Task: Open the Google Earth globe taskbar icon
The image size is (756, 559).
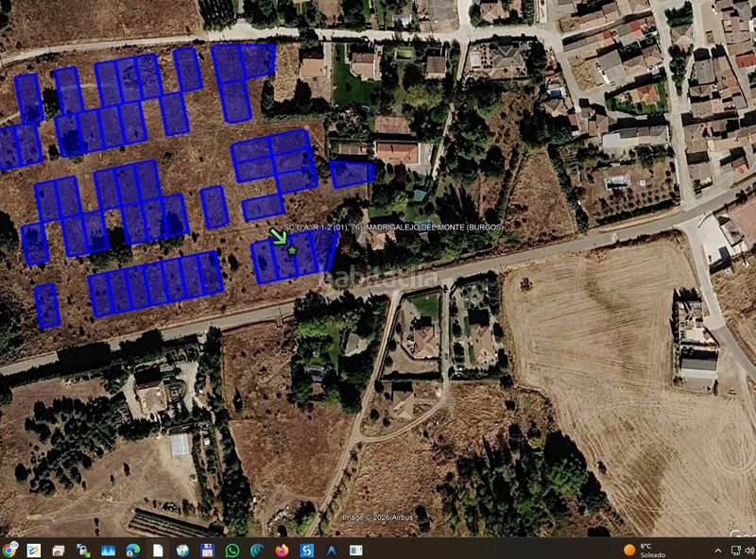Action: coord(182,550)
